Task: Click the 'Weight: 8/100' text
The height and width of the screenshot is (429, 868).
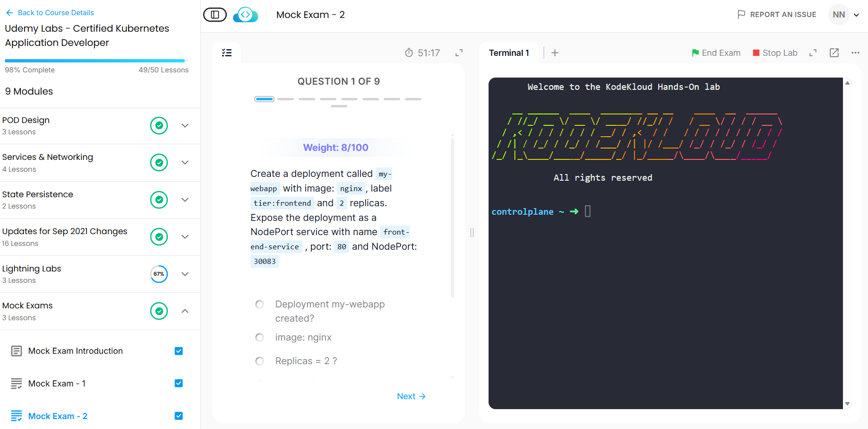Action: click(335, 148)
